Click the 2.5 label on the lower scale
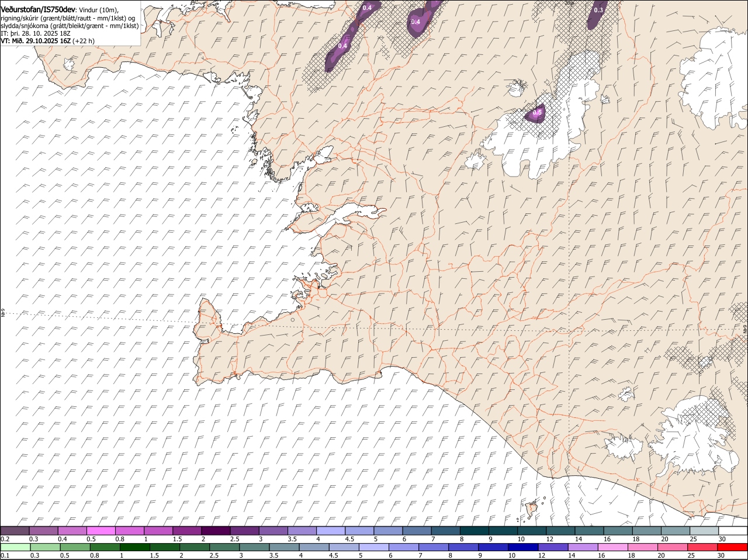 (214, 555)
